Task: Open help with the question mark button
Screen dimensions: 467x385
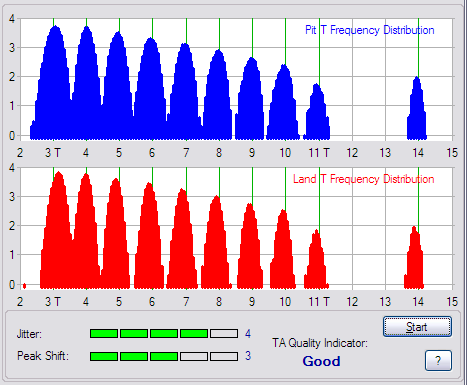Action: coord(438,360)
